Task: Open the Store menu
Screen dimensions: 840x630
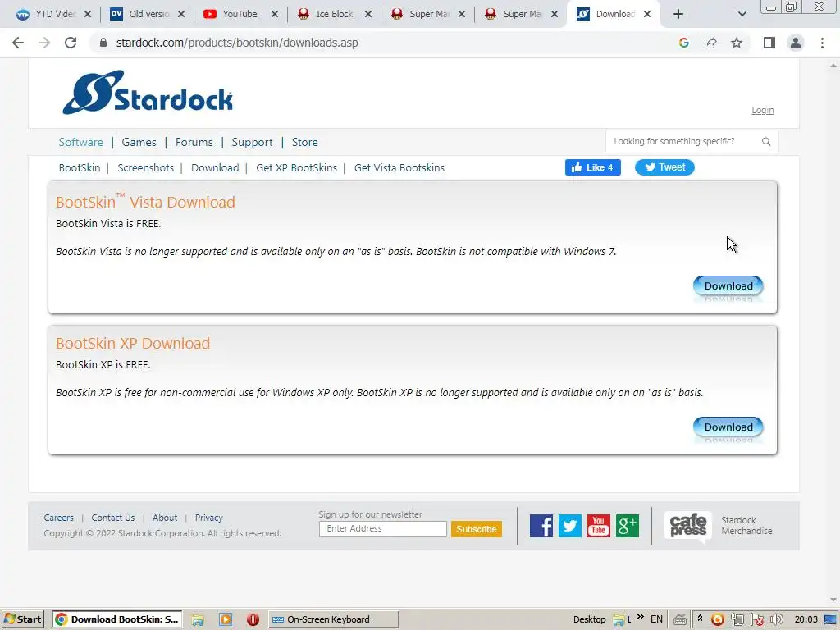Action: pos(305,142)
